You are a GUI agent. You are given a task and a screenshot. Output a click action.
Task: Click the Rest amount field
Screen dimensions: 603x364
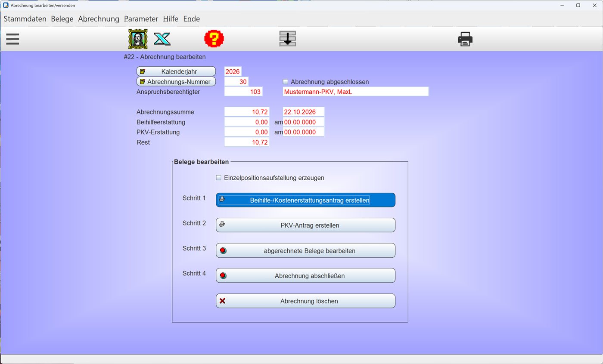[247, 142]
